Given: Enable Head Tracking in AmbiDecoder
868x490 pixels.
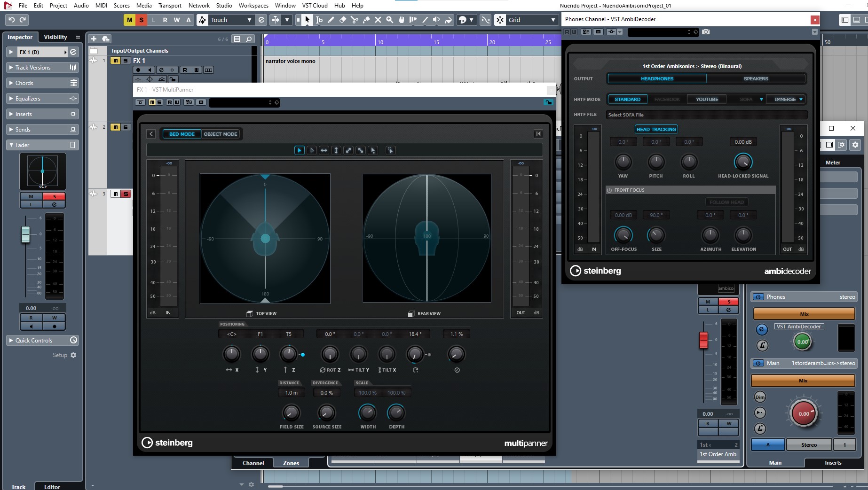Looking at the screenshot, I should [x=656, y=129].
